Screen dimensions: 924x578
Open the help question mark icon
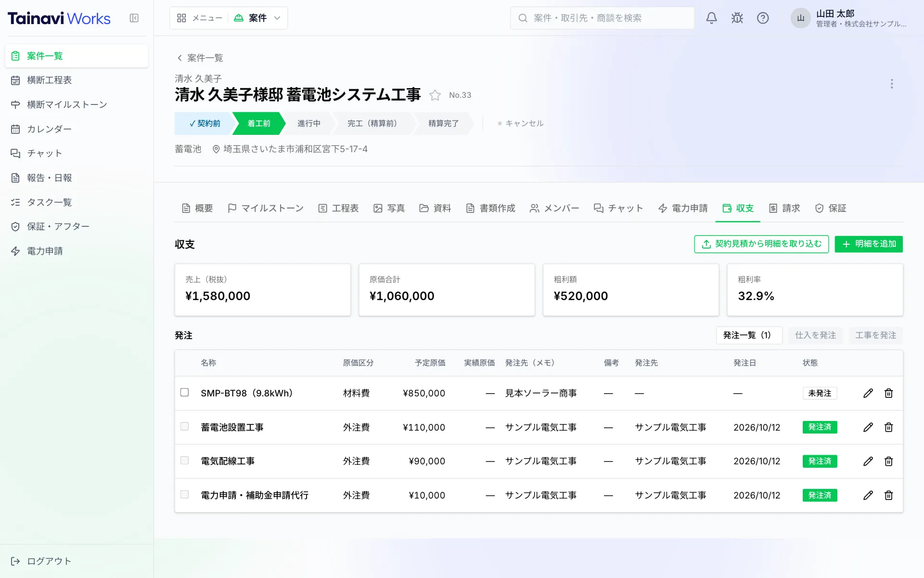tap(763, 18)
